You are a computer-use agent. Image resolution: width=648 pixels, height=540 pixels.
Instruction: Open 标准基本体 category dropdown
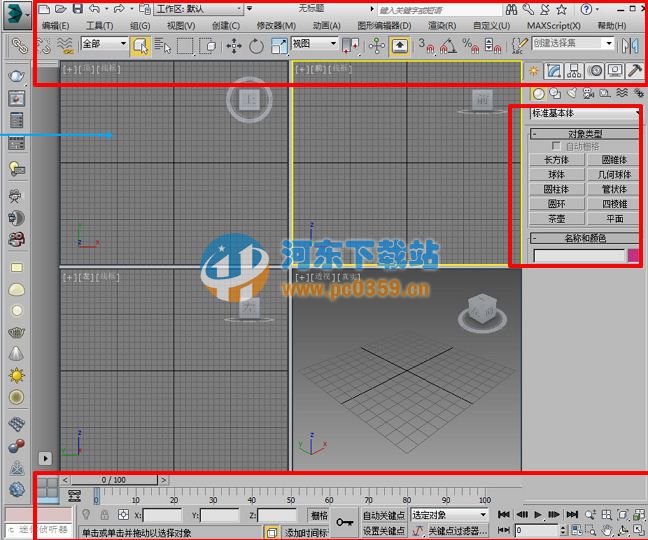(584, 113)
